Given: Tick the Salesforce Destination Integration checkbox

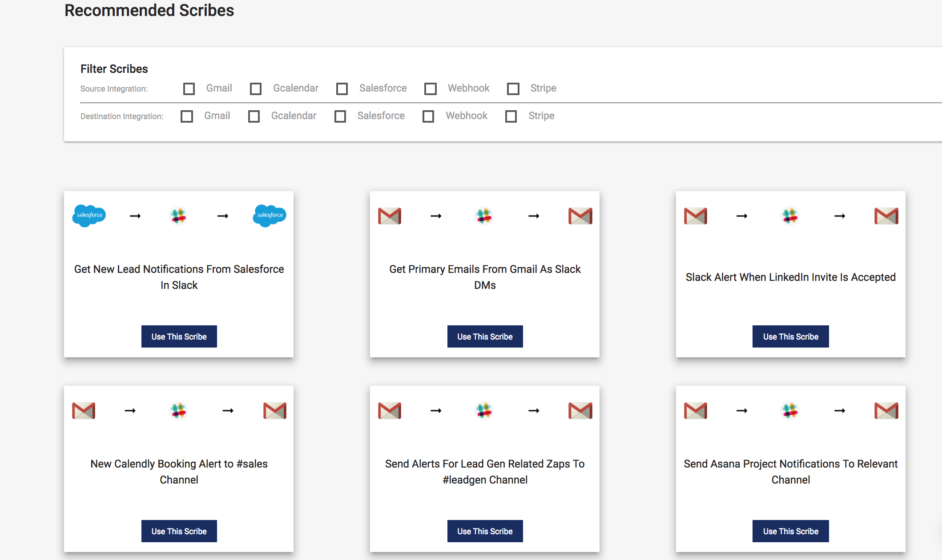Looking at the screenshot, I should 340,116.
